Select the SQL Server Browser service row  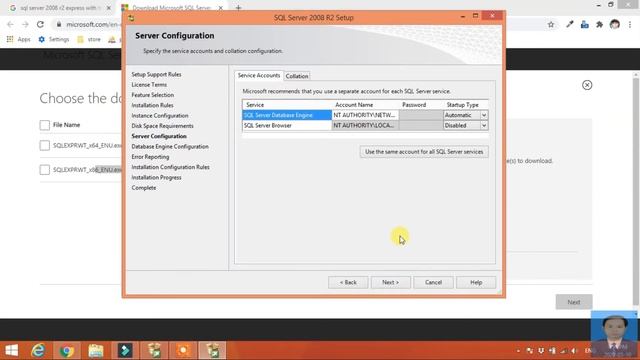287,125
